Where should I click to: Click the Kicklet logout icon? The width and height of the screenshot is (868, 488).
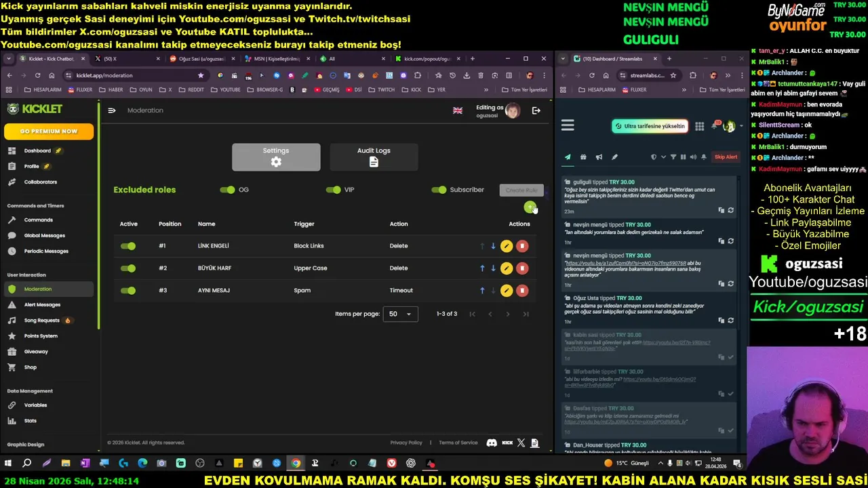tap(536, 110)
